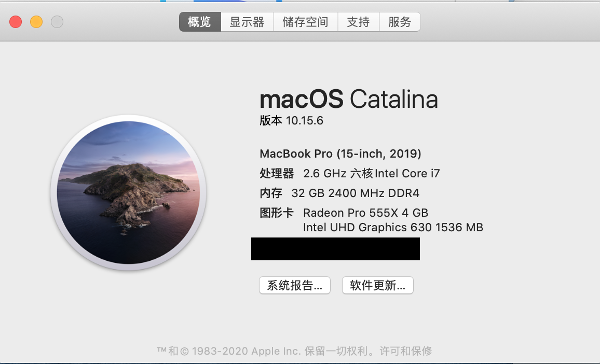This screenshot has height=364, width=600.
Task: Open the 显示器 tab
Action: point(247,22)
